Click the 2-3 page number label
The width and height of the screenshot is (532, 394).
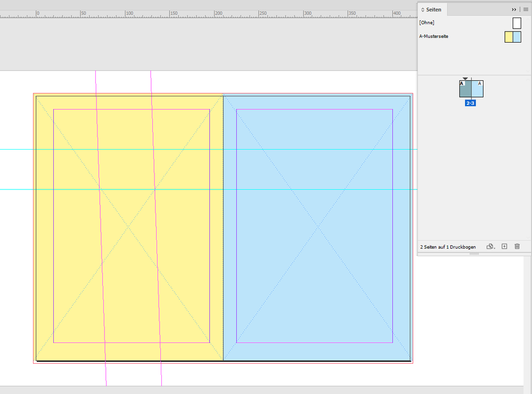pos(470,103)
